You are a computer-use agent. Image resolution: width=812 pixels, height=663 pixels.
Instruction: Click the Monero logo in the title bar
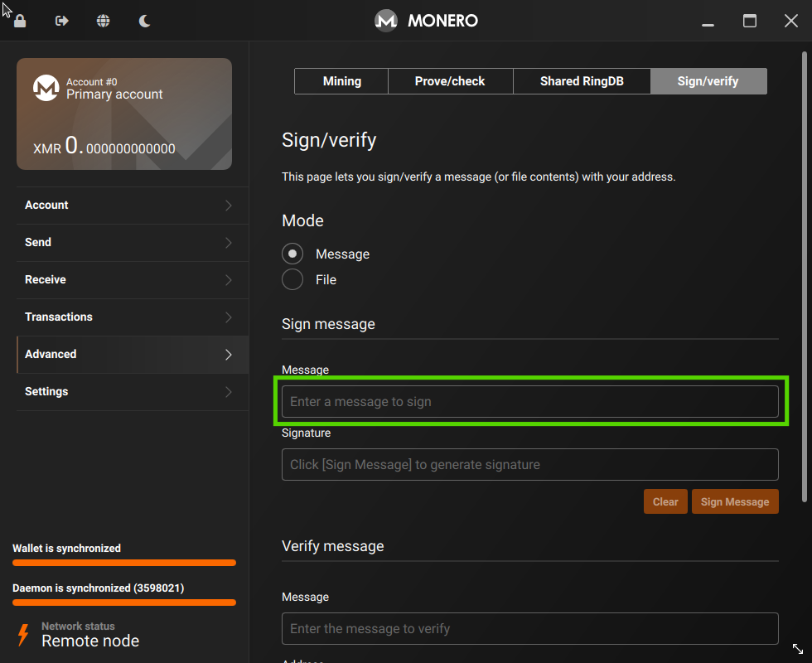click(x=385, y=20)
